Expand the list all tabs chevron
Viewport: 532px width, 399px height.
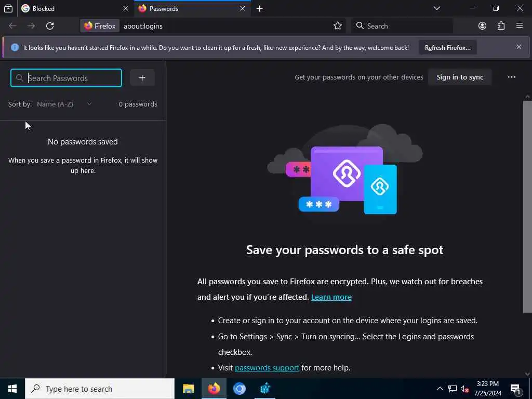pos(436,8)
